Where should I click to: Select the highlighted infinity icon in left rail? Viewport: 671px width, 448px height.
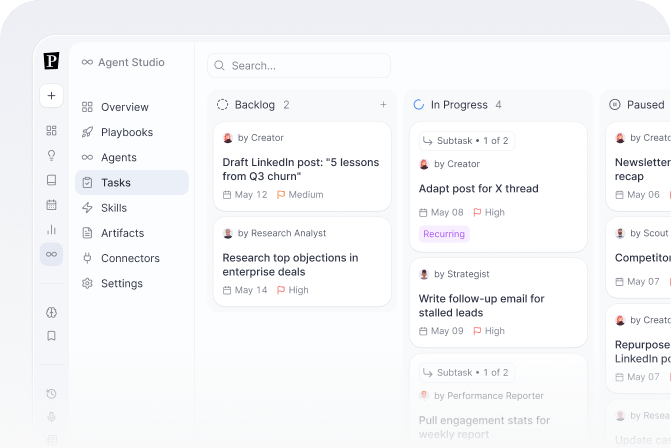[x=51, y=254]
